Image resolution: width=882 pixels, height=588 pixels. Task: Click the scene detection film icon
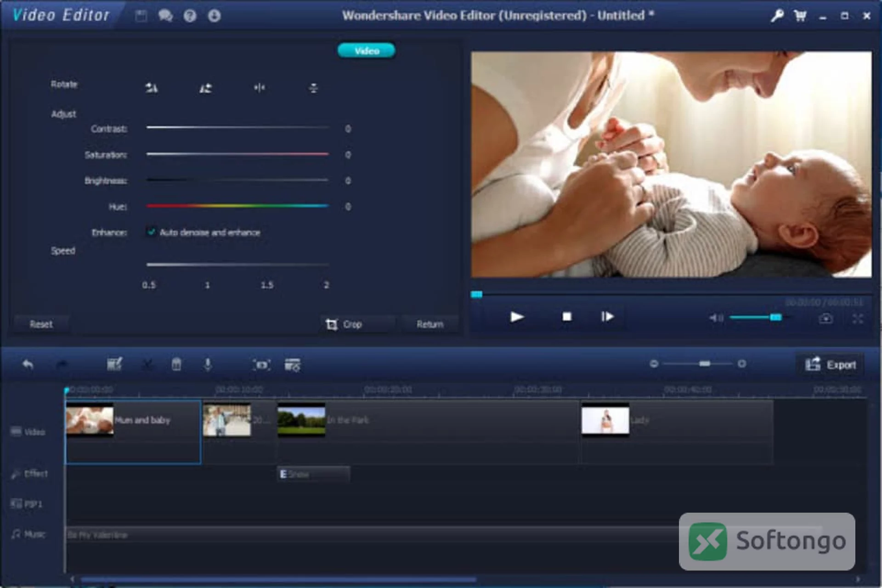(x=293, y=365)
